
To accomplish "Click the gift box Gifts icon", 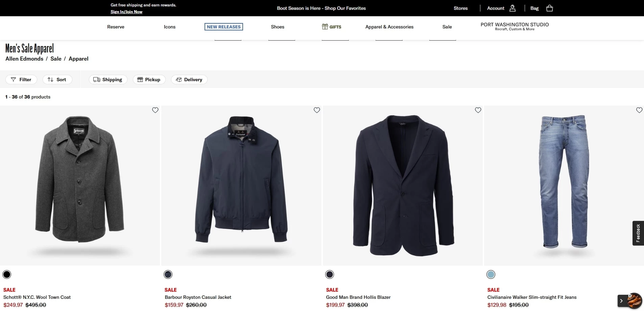I will [x=325, y=27].
